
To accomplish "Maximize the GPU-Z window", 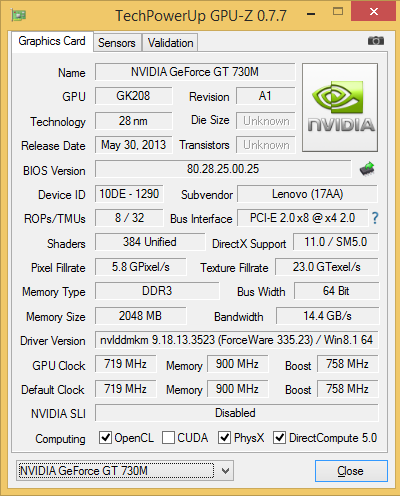I will (x=338, y=12).
